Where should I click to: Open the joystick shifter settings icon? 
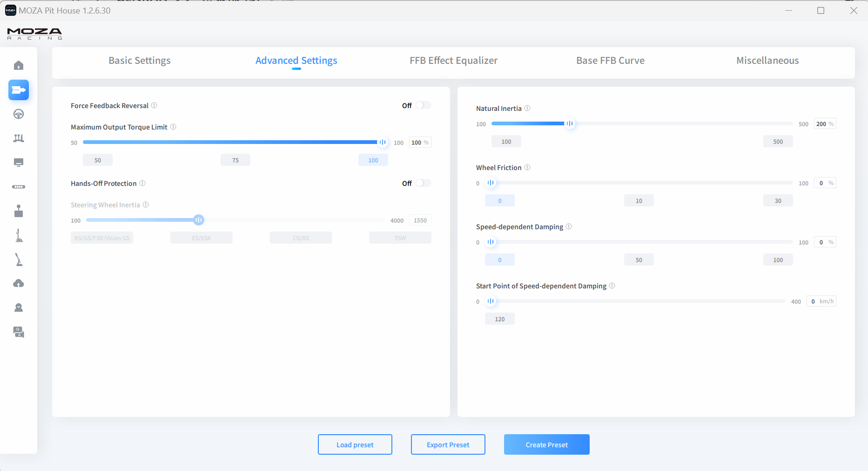(19, 211)
